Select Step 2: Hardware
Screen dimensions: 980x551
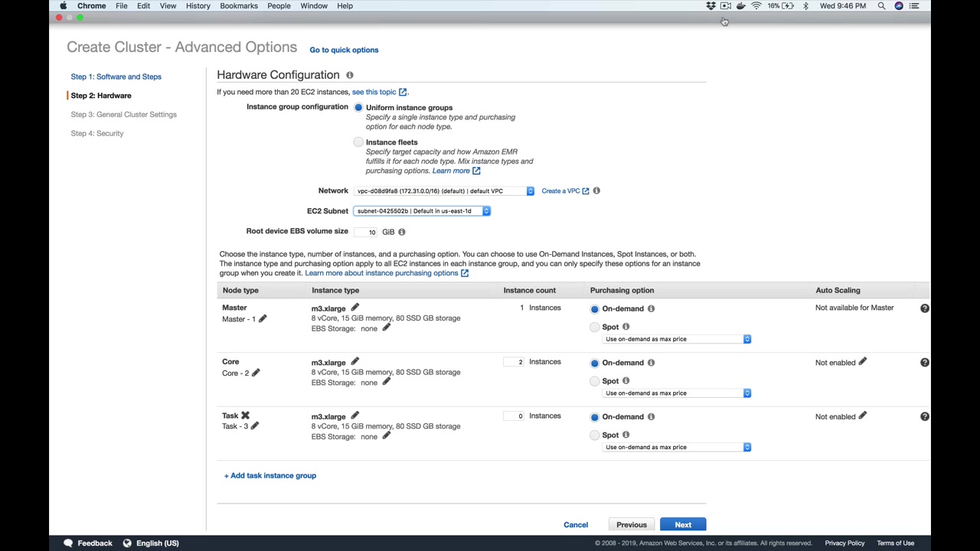click(101, 96)
